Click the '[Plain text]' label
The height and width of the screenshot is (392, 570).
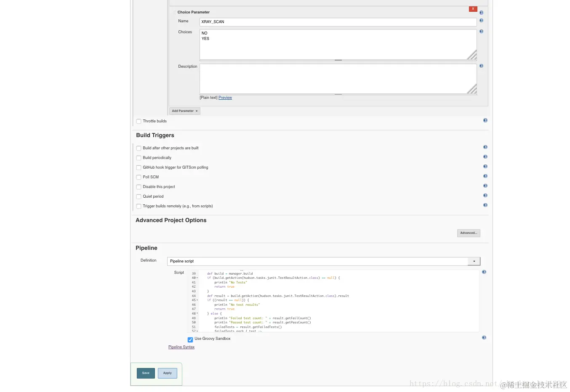click(208, 98)
